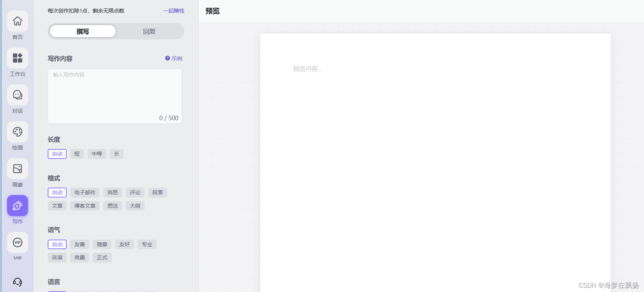Click the question mark icon beside 示例
The height and width of the screenshot is (292, 644).
click(167, 58)
